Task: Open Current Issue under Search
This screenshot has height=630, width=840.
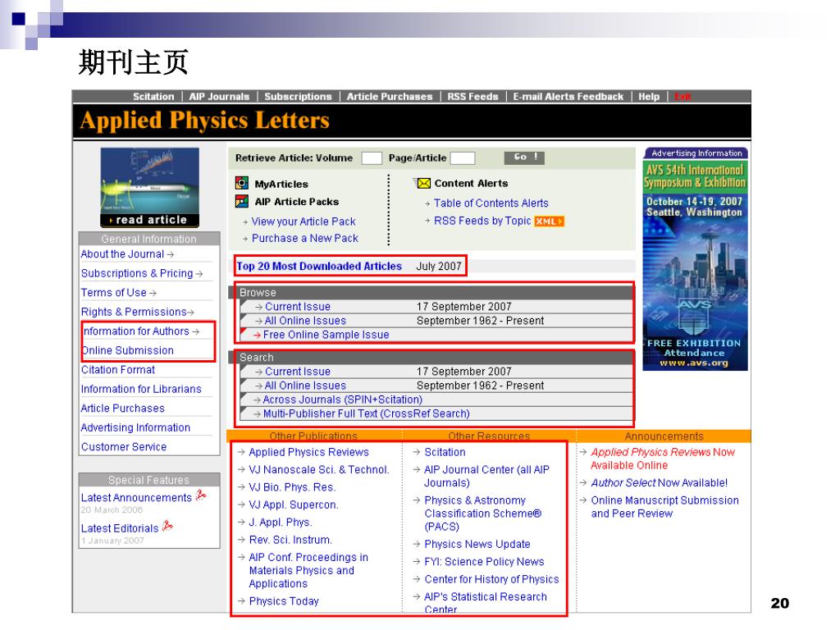Action: tap(297, 372)
